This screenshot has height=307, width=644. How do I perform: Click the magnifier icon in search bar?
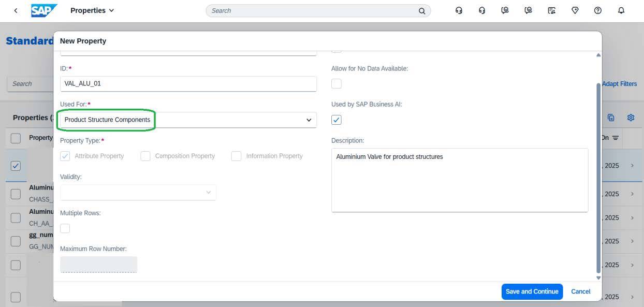click(x=422, y=11)
